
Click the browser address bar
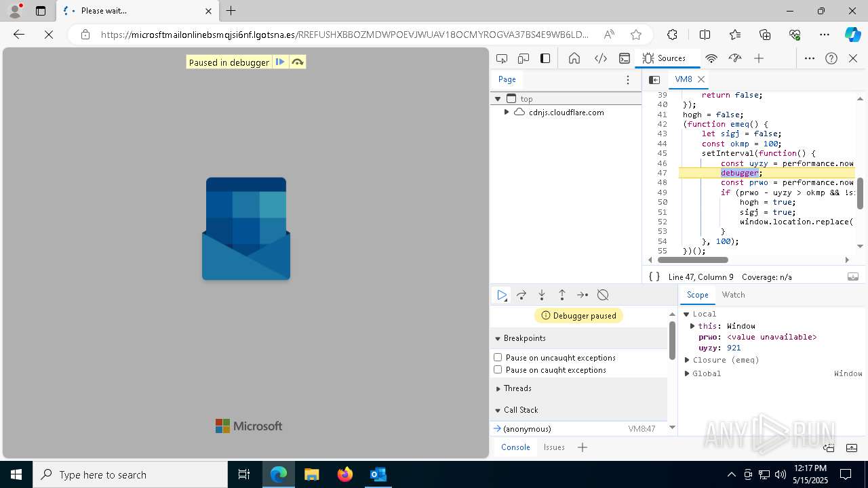(345, 35)
